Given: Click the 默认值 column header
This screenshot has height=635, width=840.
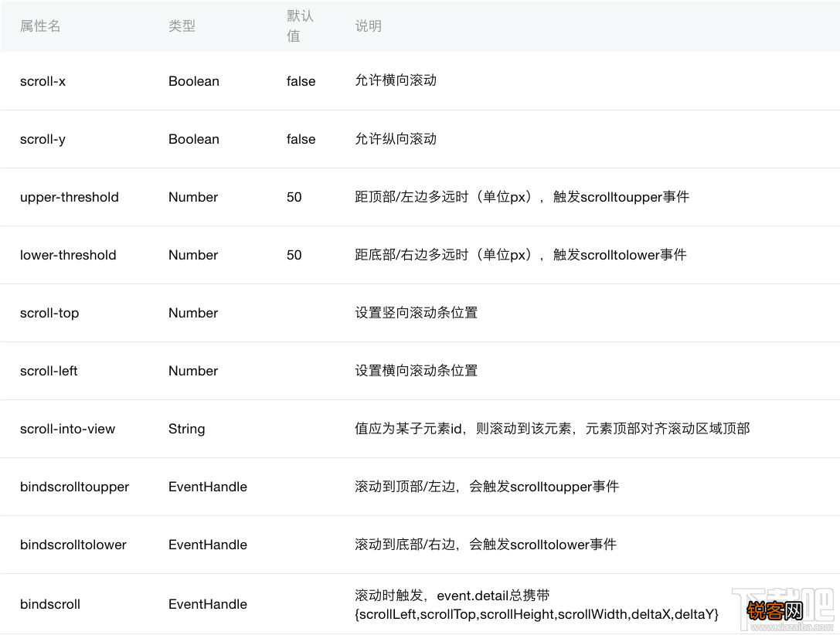Looking at the screenshot, I should pos(300,25).
